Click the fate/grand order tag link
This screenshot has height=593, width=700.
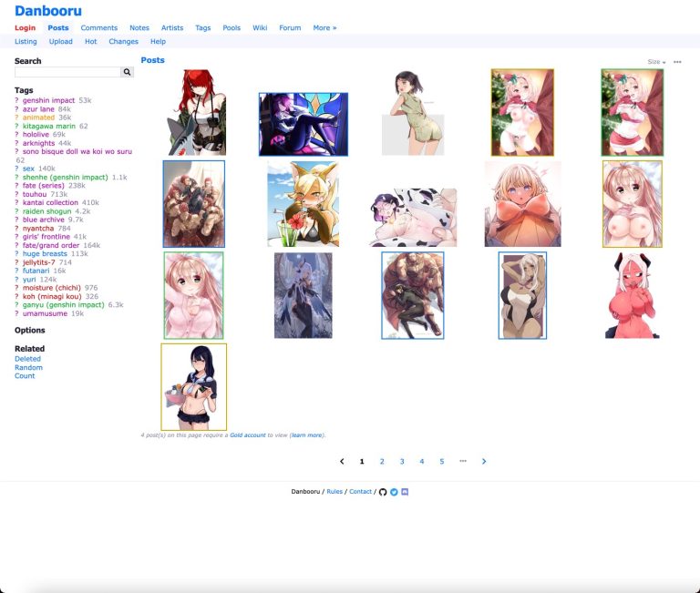tap(51, 245)
